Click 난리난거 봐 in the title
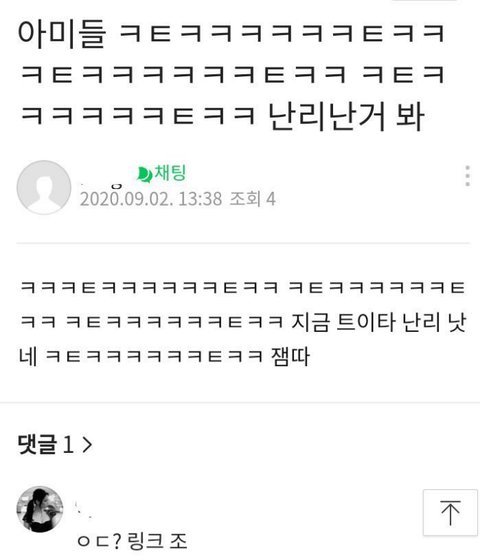480x560 pixels. click(346, 116)
